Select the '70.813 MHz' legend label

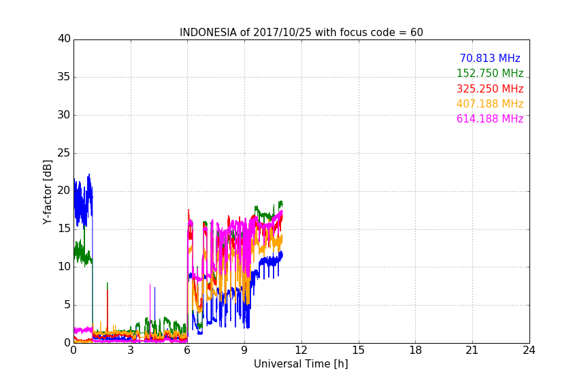pyautogui.click(x=490, y=59)
